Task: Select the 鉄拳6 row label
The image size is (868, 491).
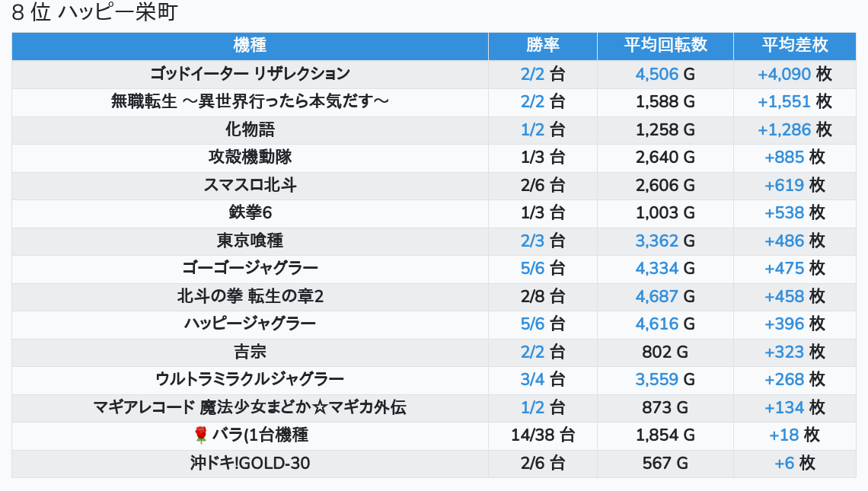Action: [x=250, y=213]
